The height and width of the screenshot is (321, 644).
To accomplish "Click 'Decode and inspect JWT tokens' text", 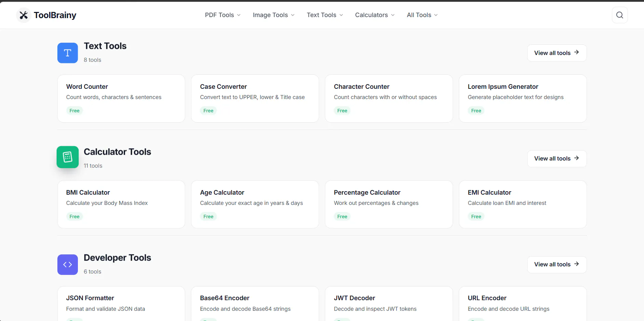I will 375,309.
